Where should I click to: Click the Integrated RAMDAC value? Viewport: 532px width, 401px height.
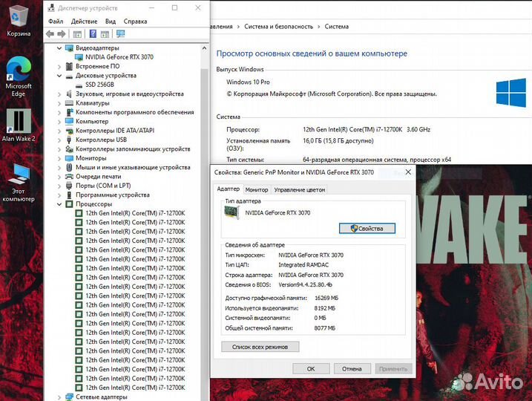click(303, 265)
